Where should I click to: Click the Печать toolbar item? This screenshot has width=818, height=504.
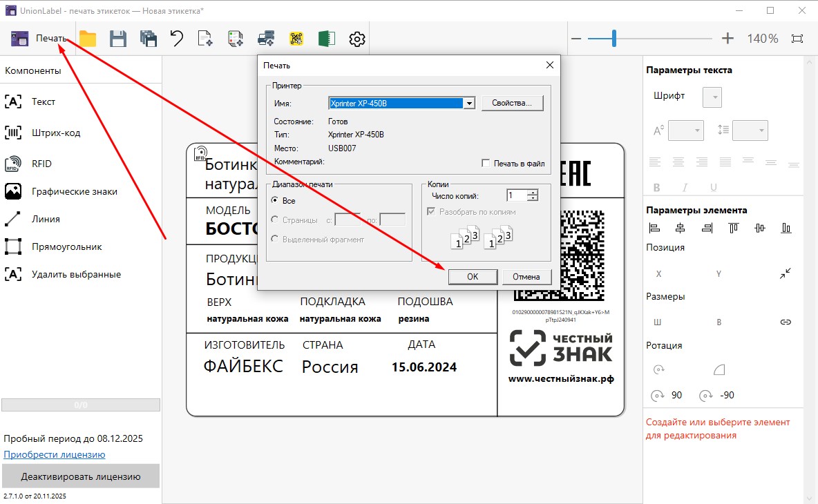click(40, 39)
